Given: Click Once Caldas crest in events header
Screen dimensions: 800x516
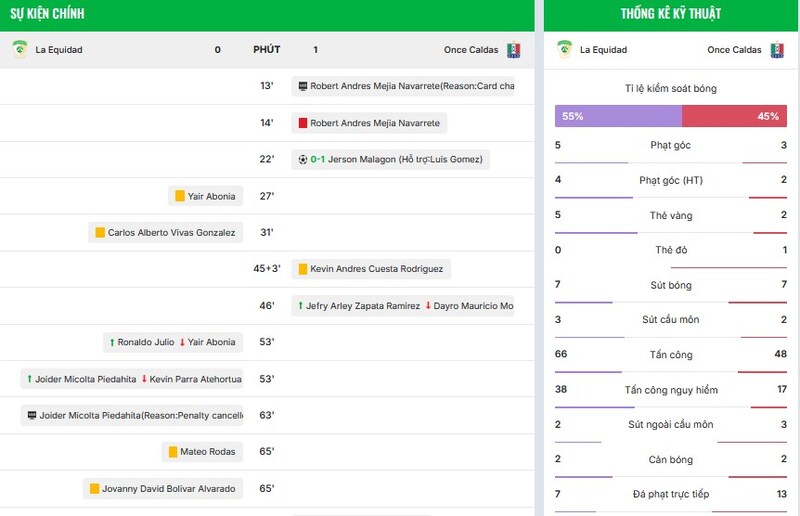Looking at the screenshot, I should [513, 49].
